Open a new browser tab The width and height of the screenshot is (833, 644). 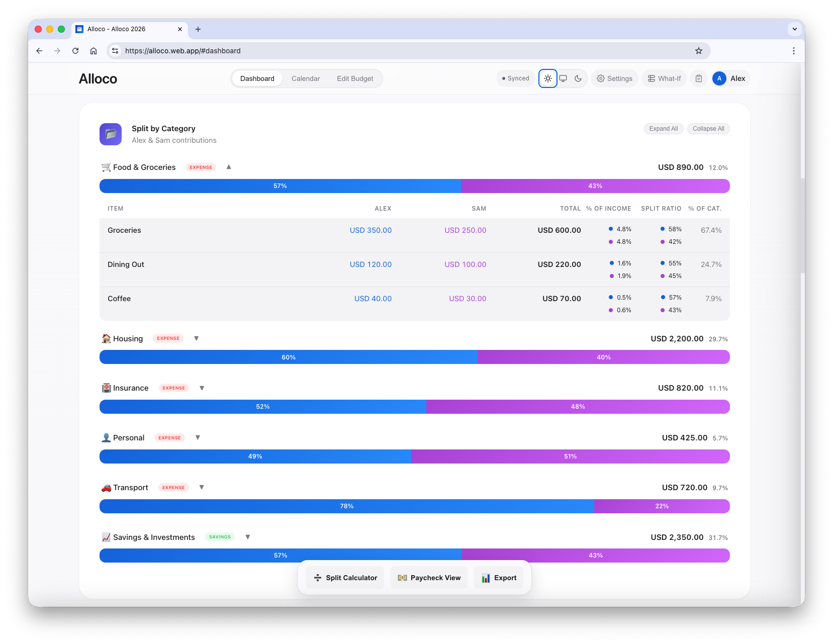click(x=198, y=29)
